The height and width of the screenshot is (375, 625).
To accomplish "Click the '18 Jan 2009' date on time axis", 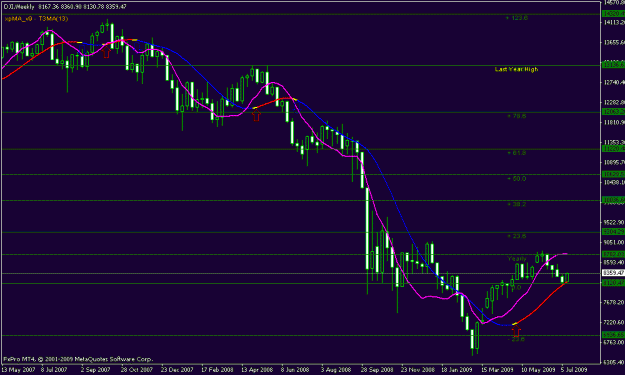I will [x=456, y=369].
